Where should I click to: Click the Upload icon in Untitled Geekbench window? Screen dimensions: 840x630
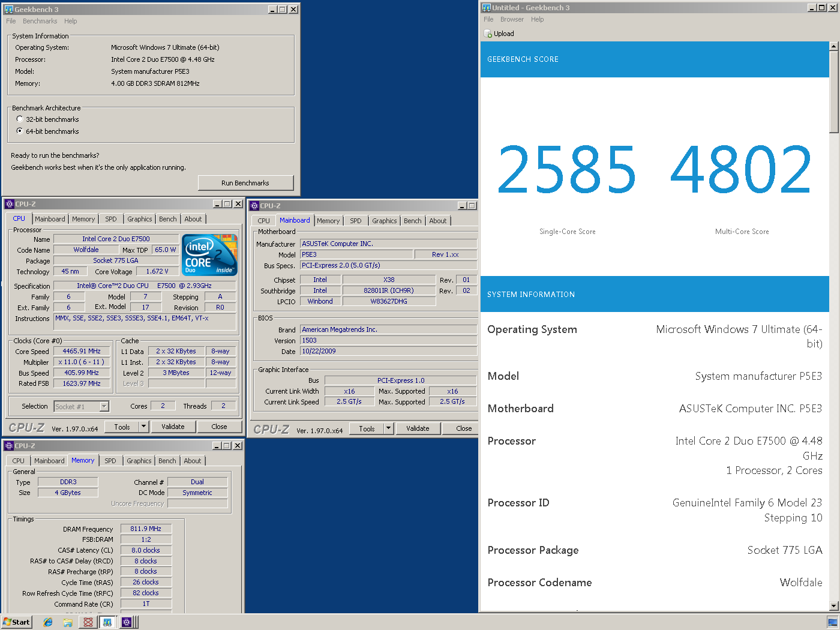pos(488,34)
